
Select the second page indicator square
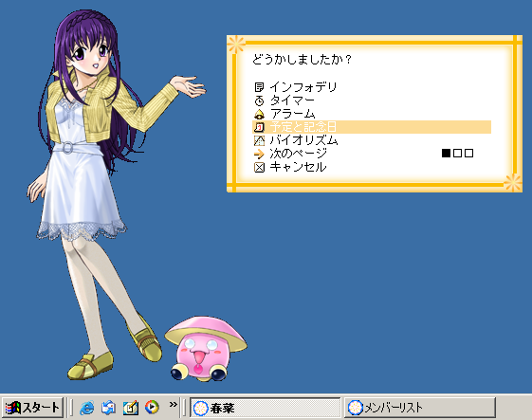[x=457, y=154]
